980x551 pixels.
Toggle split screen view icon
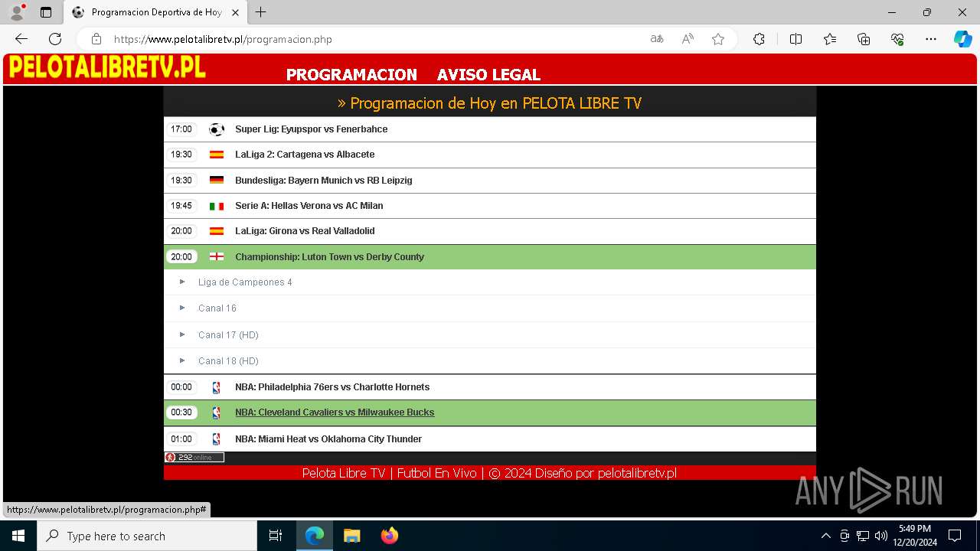(795, 39)
